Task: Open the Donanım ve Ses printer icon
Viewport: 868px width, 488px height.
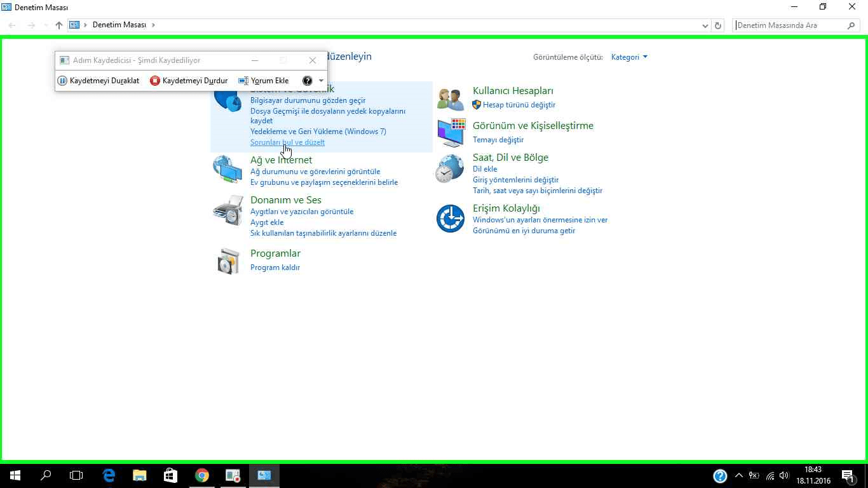Action: coord(227,210)
